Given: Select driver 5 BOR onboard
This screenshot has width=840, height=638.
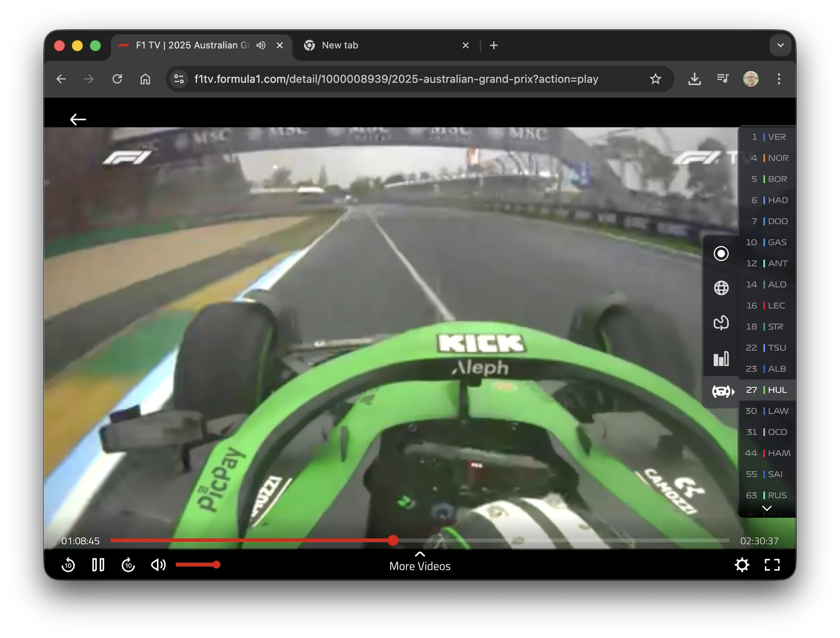Looking at the screenshot, I should pos(768,179).
